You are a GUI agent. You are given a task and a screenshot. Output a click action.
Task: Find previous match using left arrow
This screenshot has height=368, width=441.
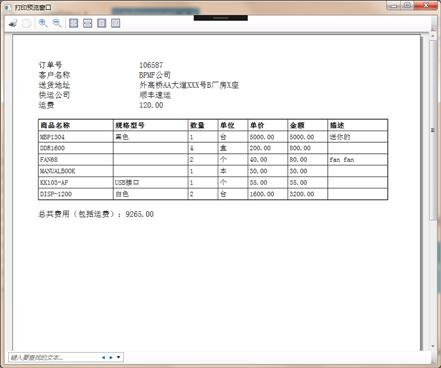[x=103, y=357]
